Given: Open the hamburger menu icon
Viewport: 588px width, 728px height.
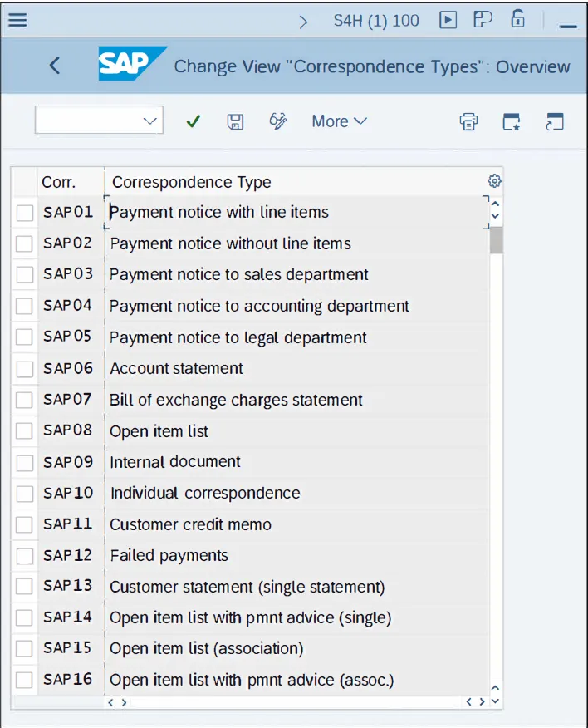Looking at the screenshot, I should click(x=17, y=20).
